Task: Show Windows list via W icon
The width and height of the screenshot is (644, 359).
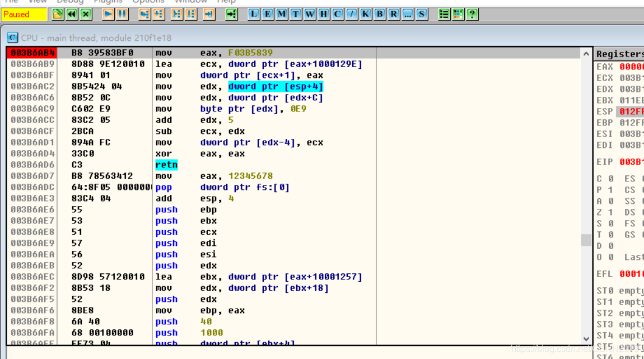Action: [x=310, y=15]
